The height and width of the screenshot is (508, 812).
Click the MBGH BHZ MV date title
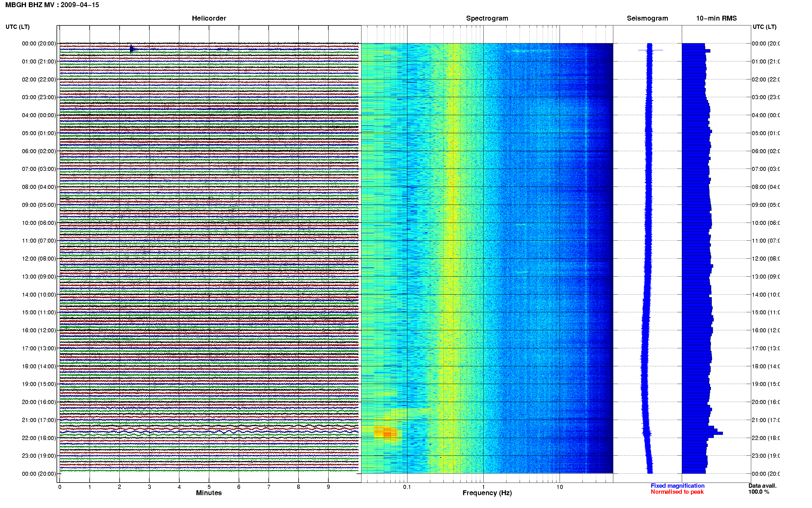click(x=52, y=5)
